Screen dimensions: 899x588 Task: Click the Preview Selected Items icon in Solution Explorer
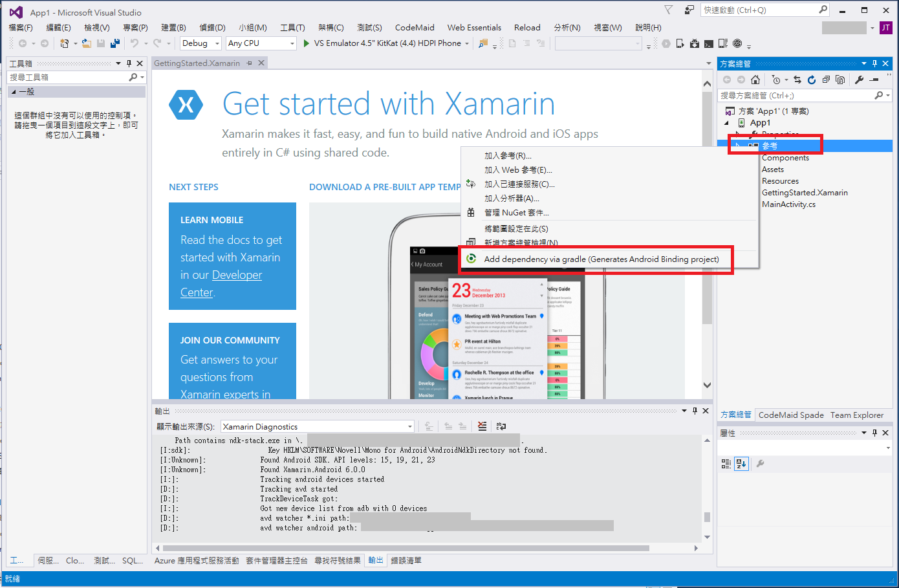click(x=874, y=80)
